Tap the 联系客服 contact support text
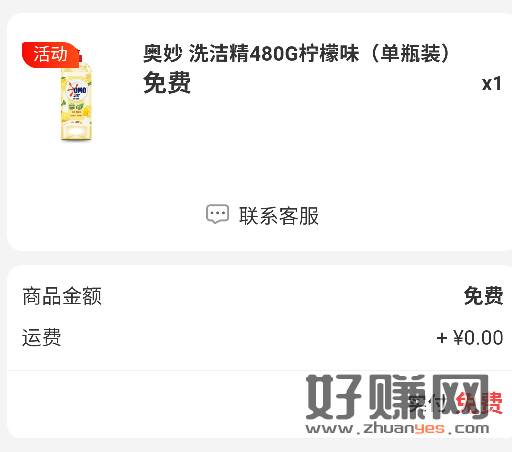Image resolution: width=512 pixels, height=452 pixels. coord(279,216)
